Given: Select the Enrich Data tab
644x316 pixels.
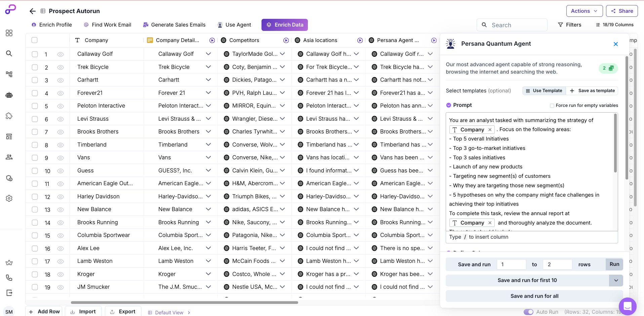Looking at the screenshot, I should click(284, 25).
